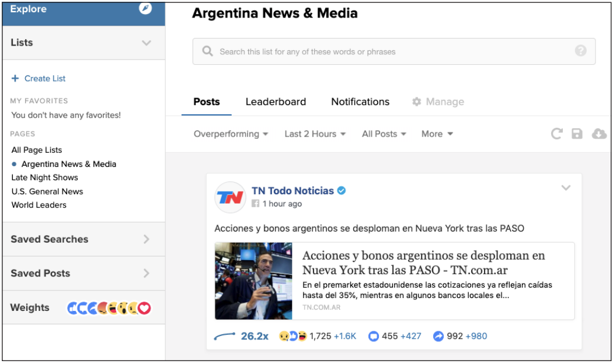Image resolution: width=613 pixels, height=364 pixels.
Task: Click the refresh icon above the posts
Action: tap(556, 134)
